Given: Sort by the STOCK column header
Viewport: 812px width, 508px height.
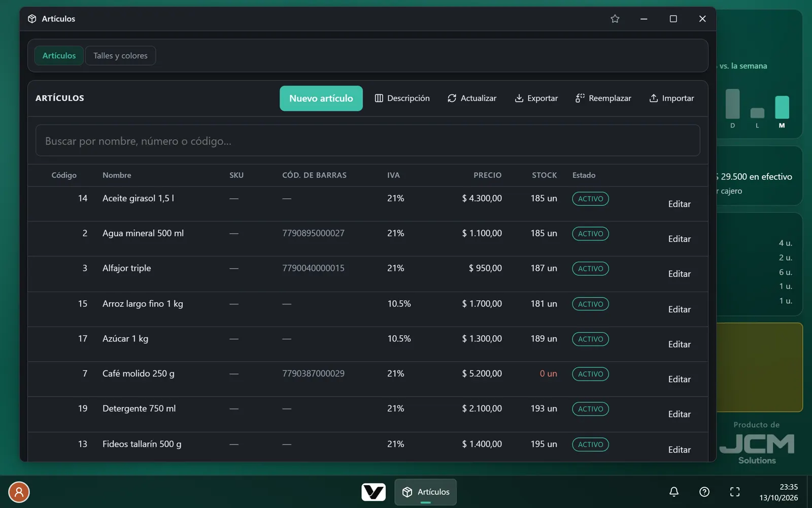Looking at the screenshot, I should (x=544, y=175).
